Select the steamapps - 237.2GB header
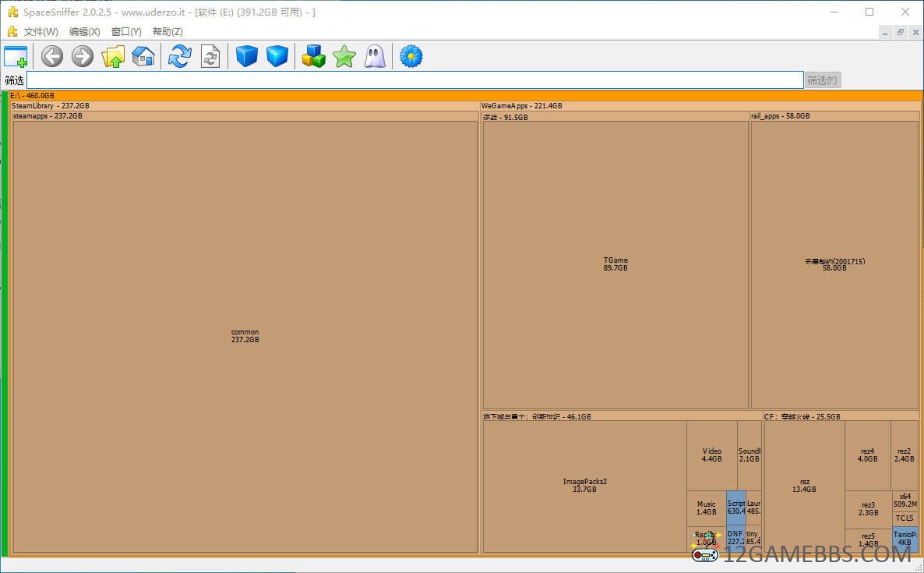Image resolution: width=924 pixels, height=573 pixels. 245,116
